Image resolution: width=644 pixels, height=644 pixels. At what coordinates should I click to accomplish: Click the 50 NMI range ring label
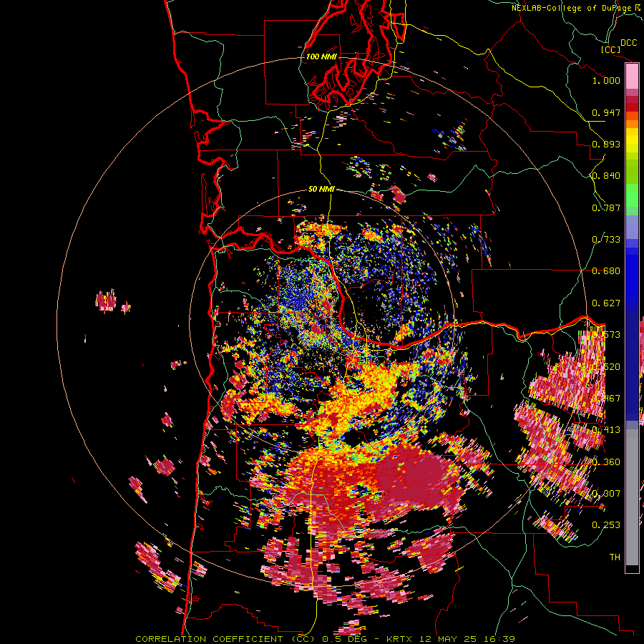click(321, 189)
